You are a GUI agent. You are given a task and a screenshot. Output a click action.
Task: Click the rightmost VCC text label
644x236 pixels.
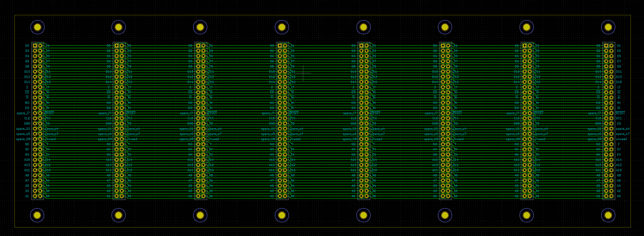click(x=619, y=118)
